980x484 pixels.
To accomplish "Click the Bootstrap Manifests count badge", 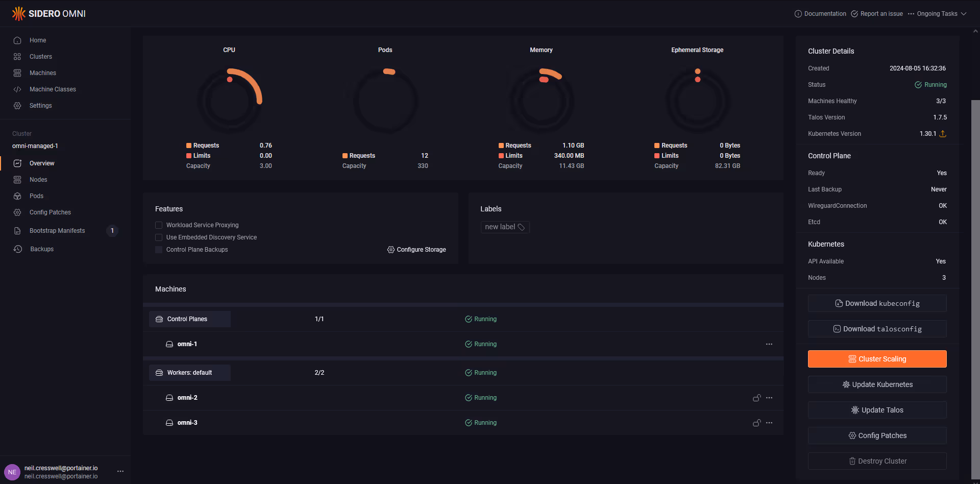I will coord(112,231).
